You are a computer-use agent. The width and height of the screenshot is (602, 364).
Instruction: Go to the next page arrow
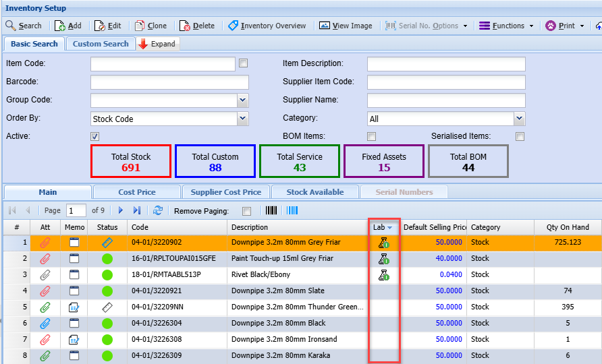coord(121,210)
